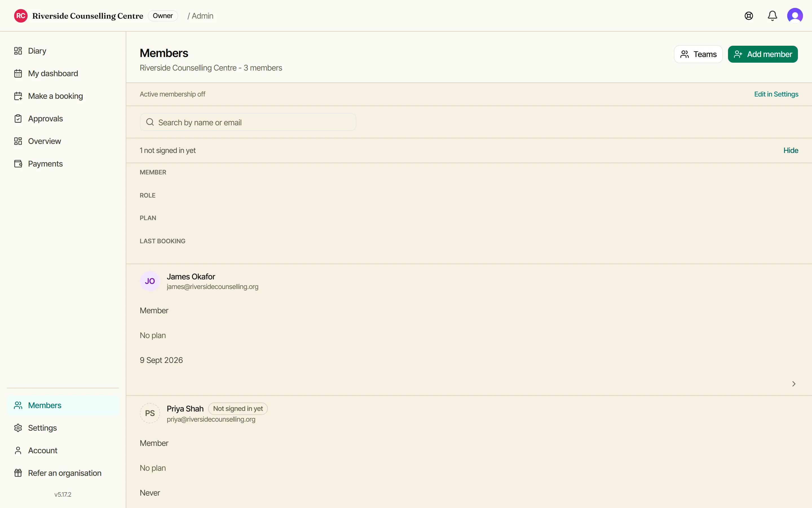Expand James Okafor row chevron
812x508 pixels.
794,384
